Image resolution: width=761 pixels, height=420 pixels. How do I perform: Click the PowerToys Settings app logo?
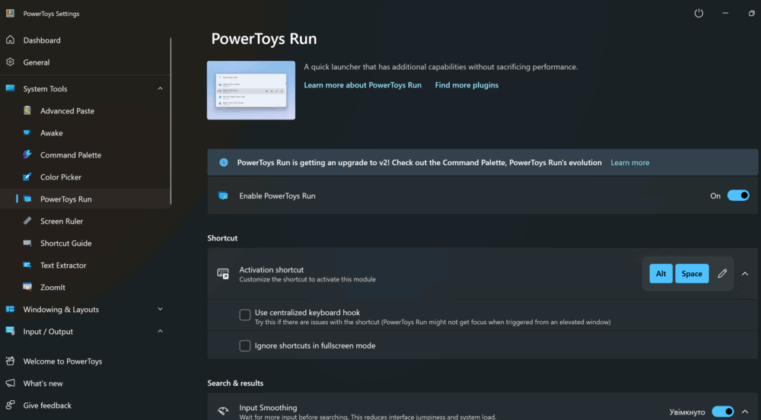click(10, 13)
